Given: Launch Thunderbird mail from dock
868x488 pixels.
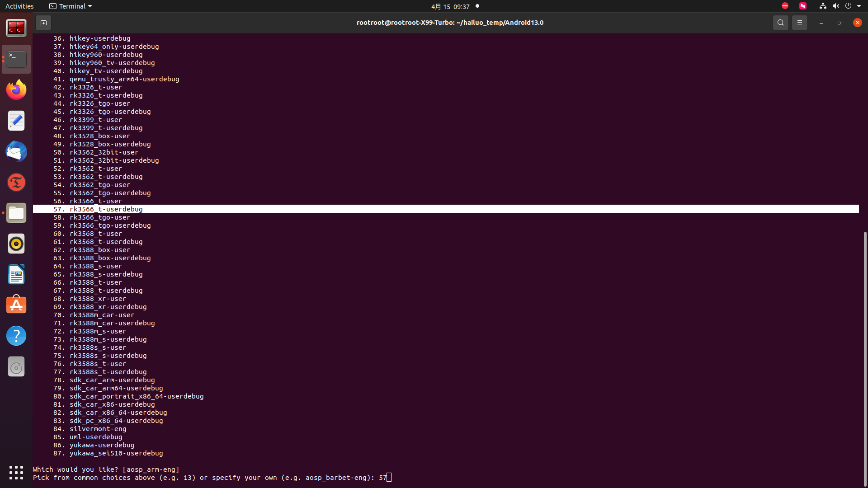Looking at the screenshot, I should click(x=16, y=151).
